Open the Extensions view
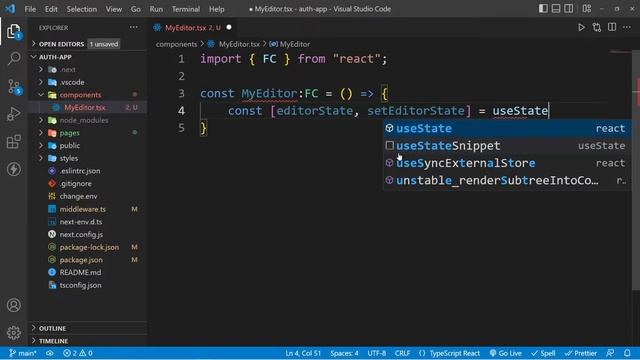This screenshot has width=640, height=360. tap(14, 142)
